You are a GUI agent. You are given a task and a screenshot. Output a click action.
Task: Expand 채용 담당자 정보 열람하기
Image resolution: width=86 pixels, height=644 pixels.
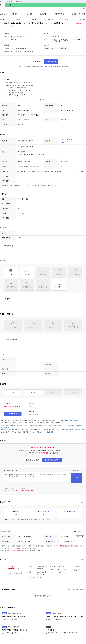point(52,460)
